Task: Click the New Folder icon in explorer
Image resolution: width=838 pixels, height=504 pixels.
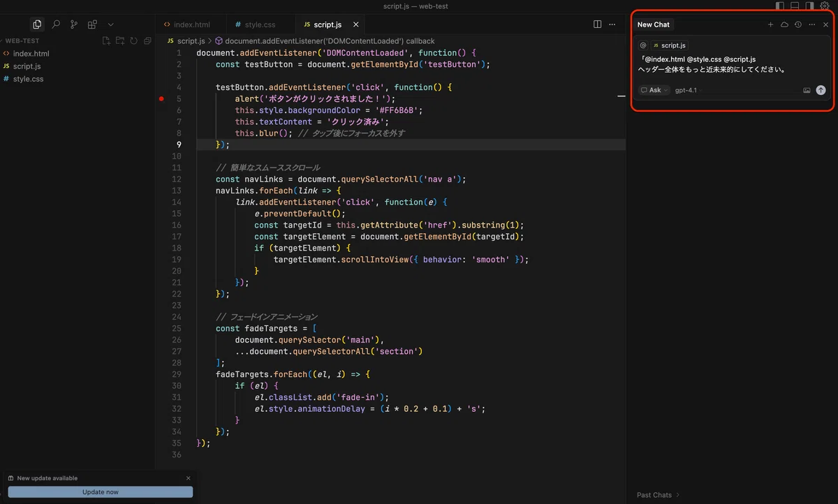Action: tap(120, 41)
